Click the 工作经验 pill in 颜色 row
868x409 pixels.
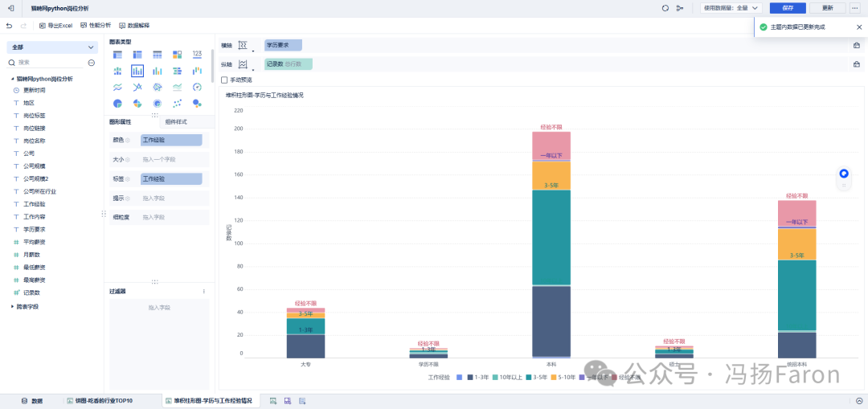pos(172,140)
